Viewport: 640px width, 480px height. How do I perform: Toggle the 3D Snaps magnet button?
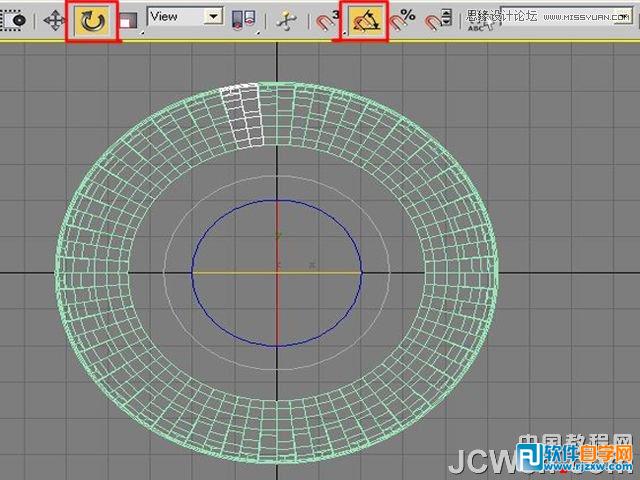pos(328,20)
